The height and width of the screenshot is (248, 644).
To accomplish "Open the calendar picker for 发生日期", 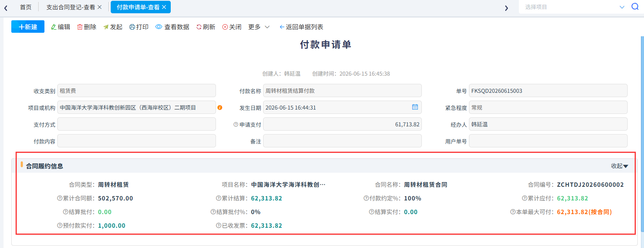I will pyautogui.click(x=415, y=107).
